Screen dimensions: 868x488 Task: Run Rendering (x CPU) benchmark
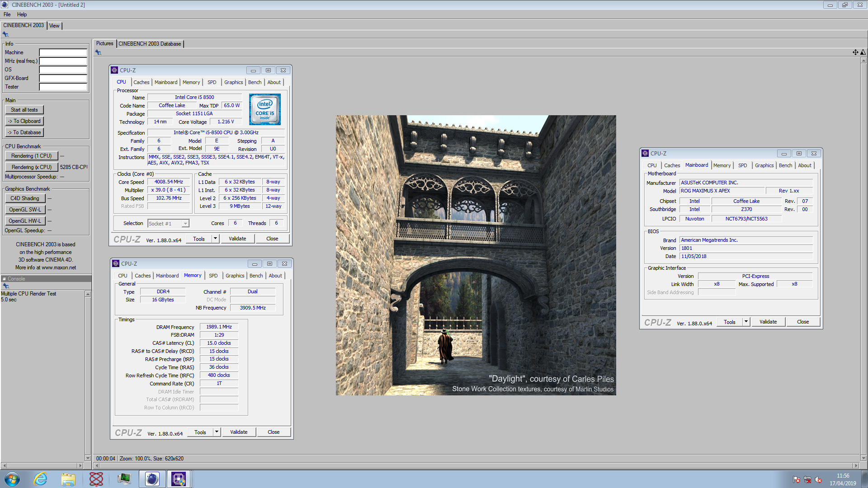(32, 167)
